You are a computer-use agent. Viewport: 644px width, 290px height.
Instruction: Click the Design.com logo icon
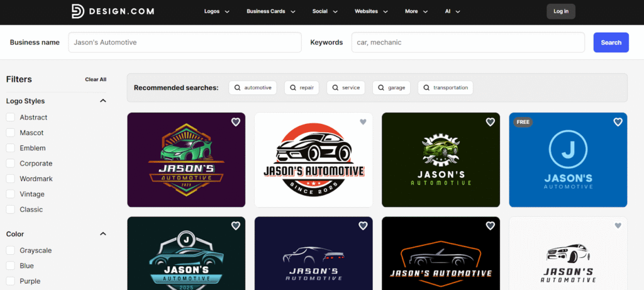pyautogui.click(x=77, y=11)
